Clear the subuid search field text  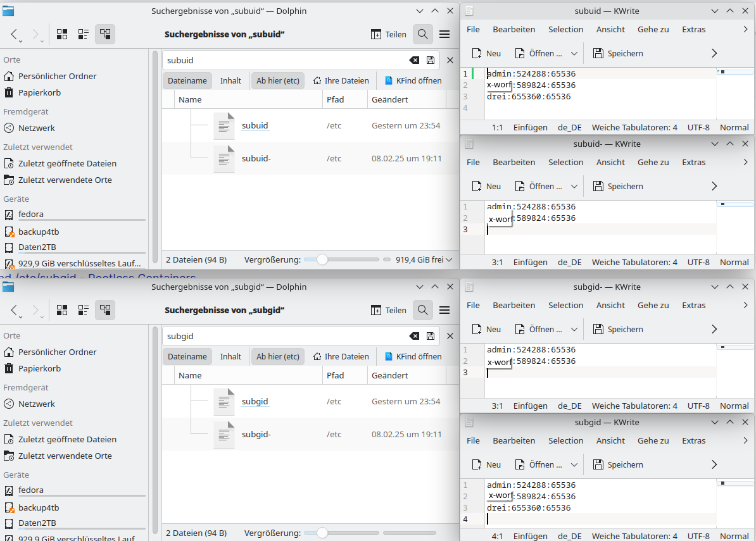[x=414, y=60]
